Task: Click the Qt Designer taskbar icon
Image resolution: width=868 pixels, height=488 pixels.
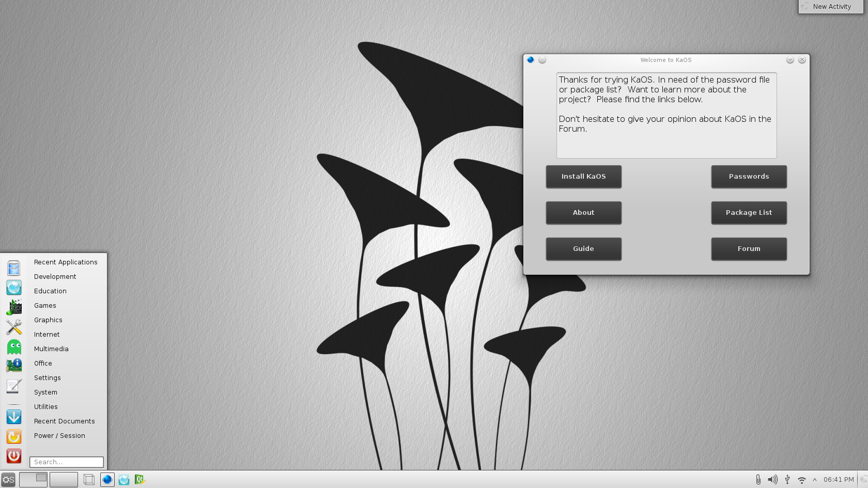Action: tap(139, 480)
